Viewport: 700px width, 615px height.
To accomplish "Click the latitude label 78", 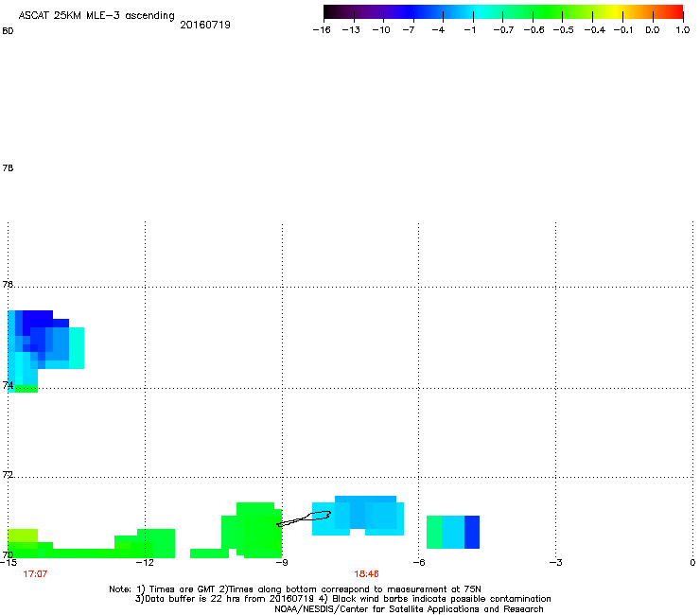I will pyautogui.click(x=8, y=167).
